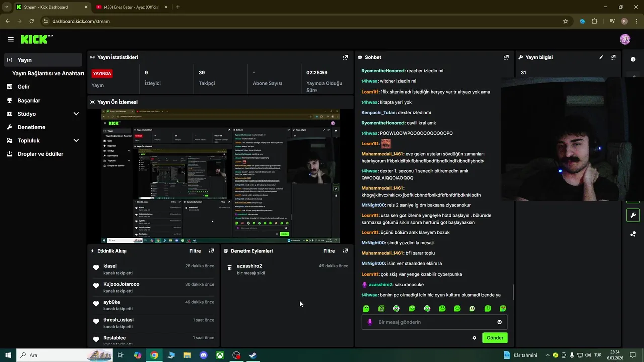The height and width of the screenshot is (362, 644).
Task: Open Chrome from the taskbar
Action: (154, 355)
